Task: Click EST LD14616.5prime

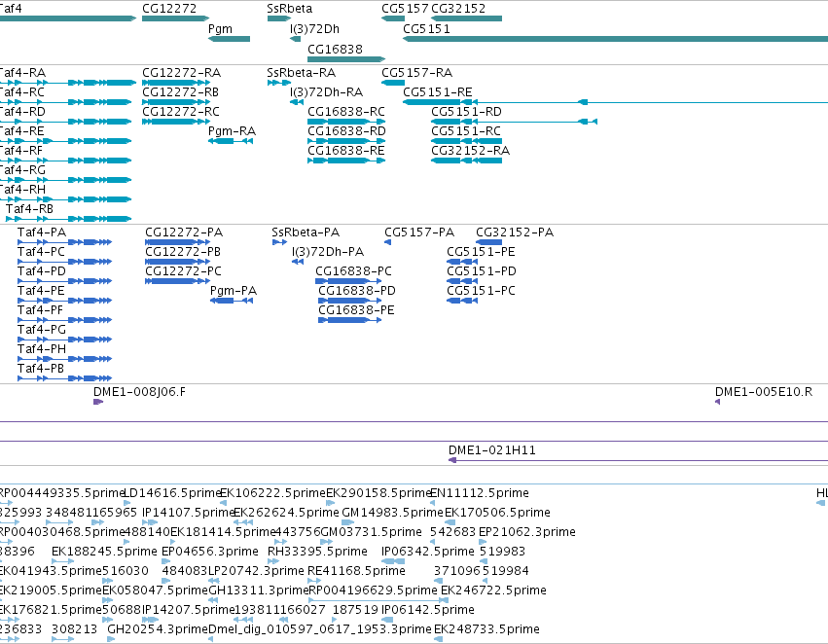Action: [126, 503]
